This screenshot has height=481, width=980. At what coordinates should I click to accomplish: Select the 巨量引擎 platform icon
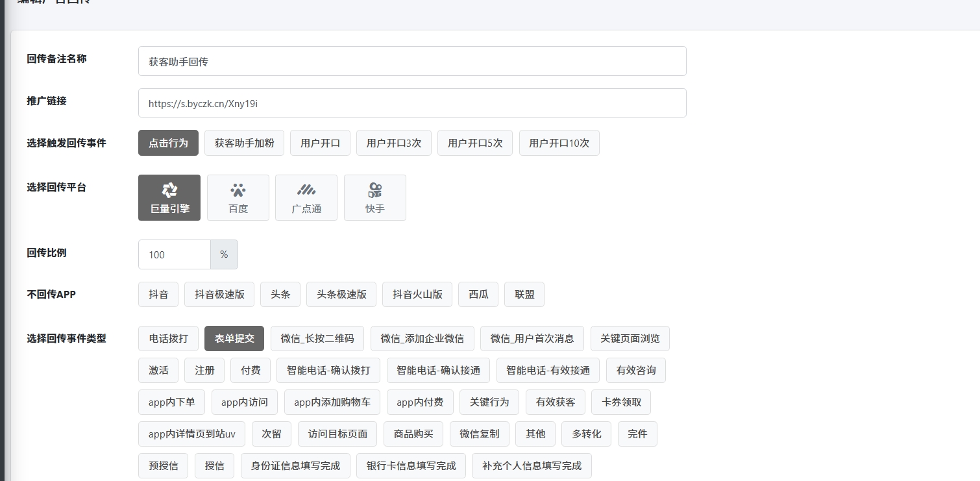tap(169, 197)
